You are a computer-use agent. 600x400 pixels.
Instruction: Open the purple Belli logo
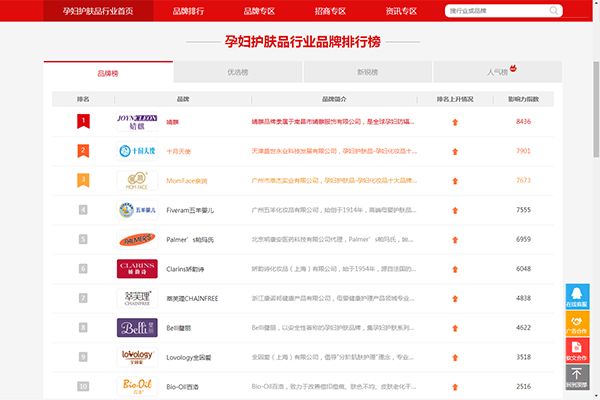click(x=137, y=328)
